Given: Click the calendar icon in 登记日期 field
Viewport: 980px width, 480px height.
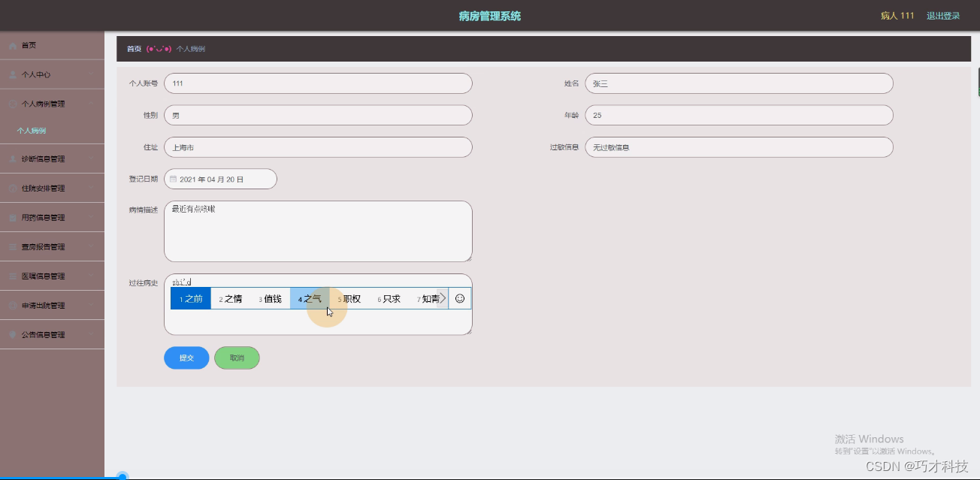Looking at the screenshot, I should 174,179.
